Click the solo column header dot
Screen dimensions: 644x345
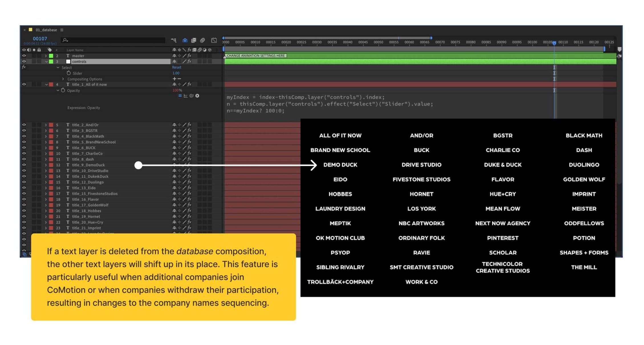[x=34, y=50]
